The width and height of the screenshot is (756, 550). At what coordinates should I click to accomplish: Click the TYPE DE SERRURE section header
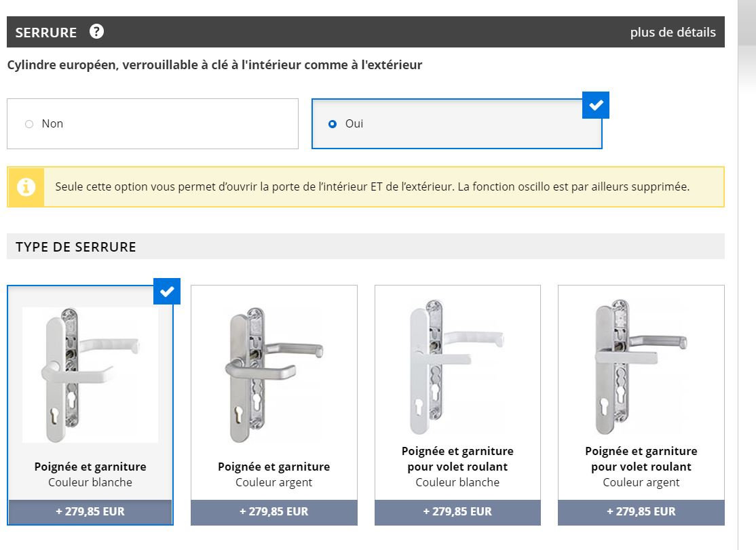76,247
